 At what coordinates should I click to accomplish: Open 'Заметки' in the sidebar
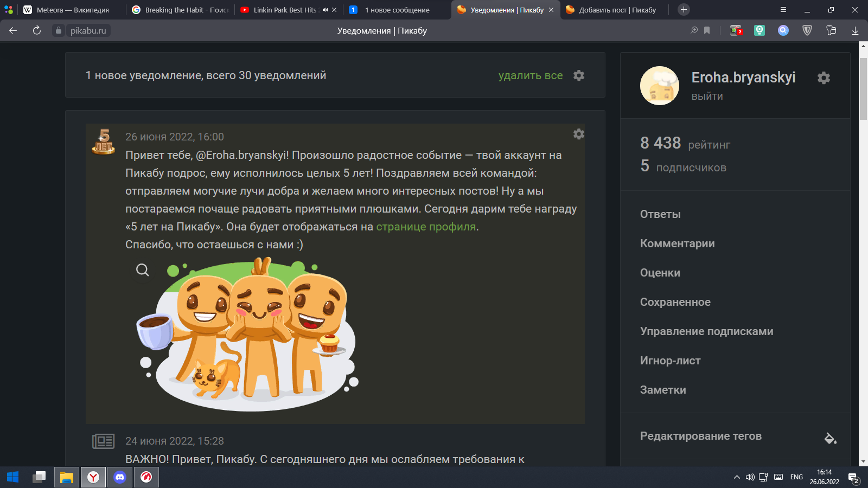(x=663, y=390)
